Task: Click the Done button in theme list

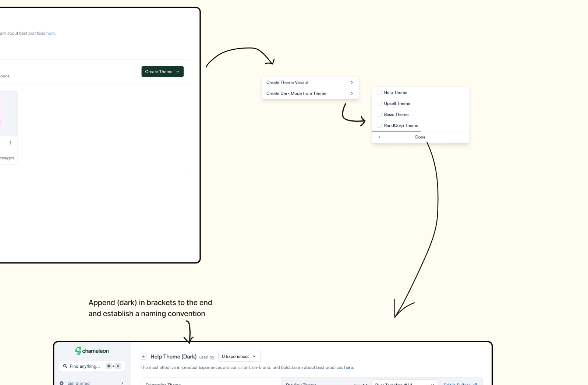Action: (420, 137)
